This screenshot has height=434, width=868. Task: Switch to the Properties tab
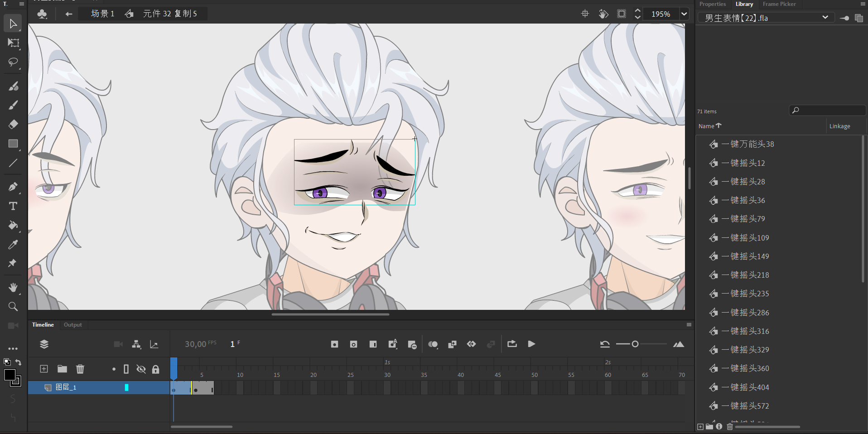coord(712,4)
